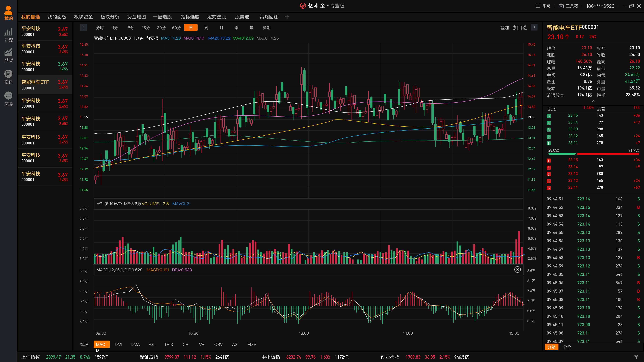Screen dimensions: 644x362
Task: Select the 年 yearly chart period
Action: [x=252, y=28]
